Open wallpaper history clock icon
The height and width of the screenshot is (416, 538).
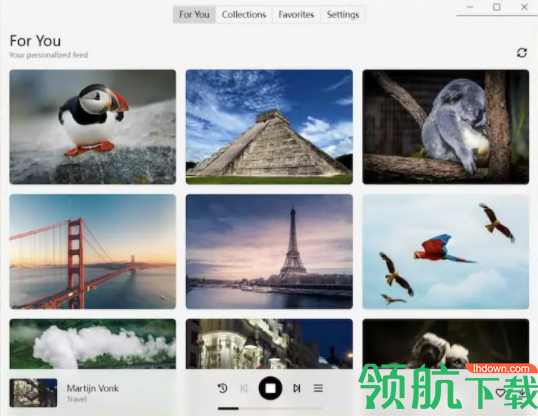[223, 388]
